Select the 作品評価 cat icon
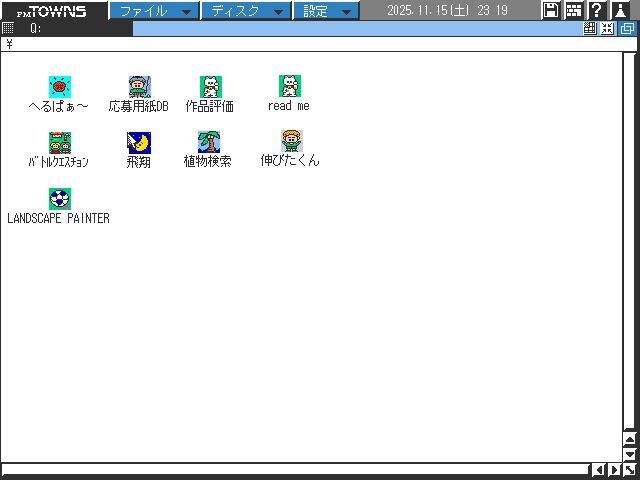640x480 pixels. pos(211,87)
